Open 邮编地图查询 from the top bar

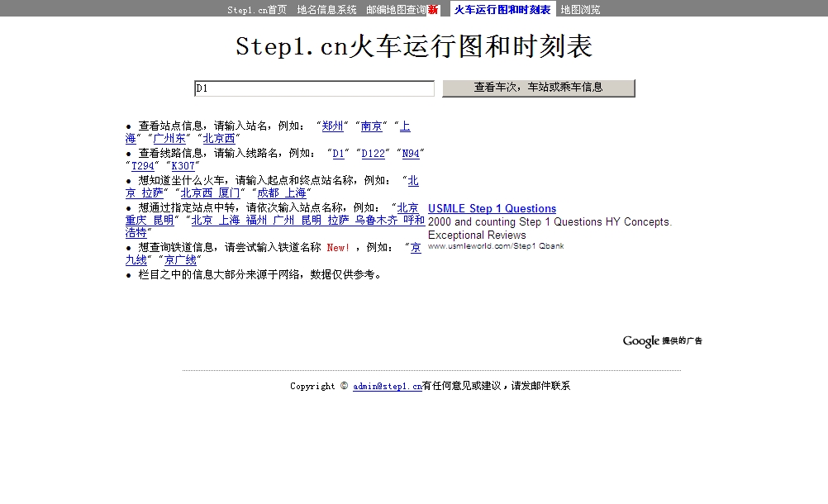click(396, 10)
